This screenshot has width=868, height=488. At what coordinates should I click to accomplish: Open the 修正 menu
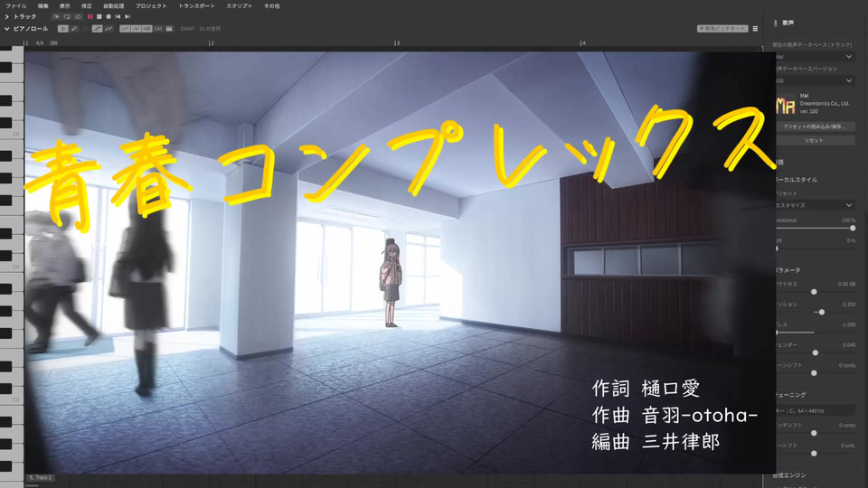tap(87, 6)
